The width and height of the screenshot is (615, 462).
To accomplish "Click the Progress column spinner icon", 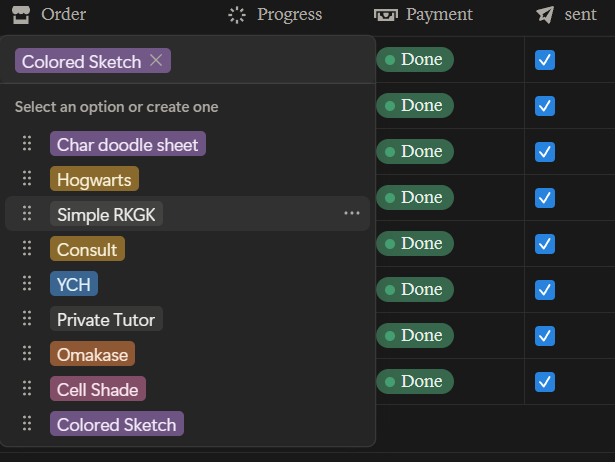I will tap(237, 15).
